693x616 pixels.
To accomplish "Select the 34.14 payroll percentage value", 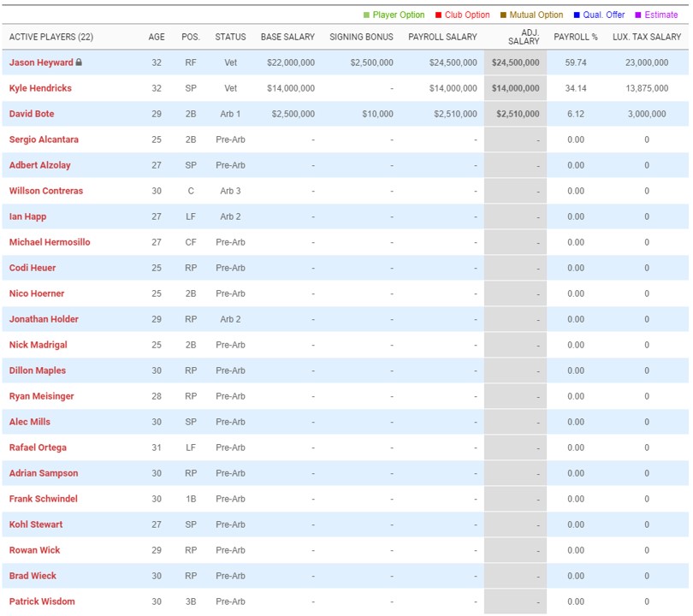I will 576,88.
